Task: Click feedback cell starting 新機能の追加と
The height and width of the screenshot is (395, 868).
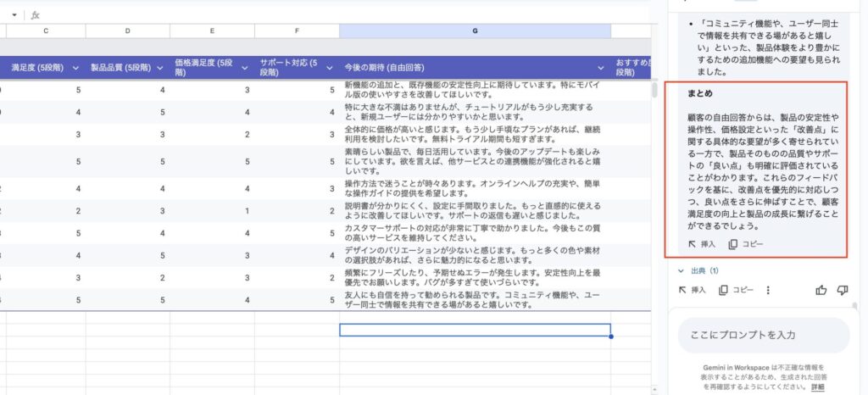Action: [475, 90]
